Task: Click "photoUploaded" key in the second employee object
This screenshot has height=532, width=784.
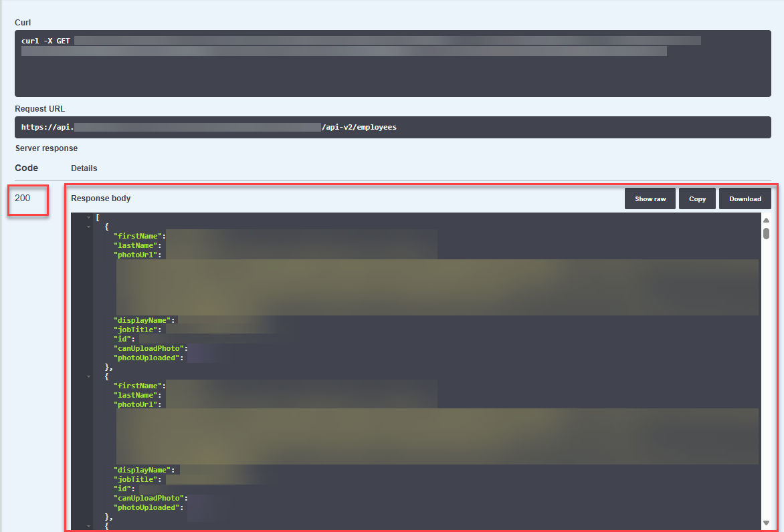Action: coord(146,507)
